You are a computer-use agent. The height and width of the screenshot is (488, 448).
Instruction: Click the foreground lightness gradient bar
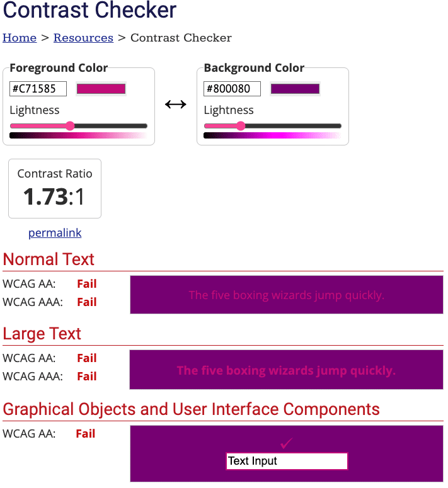(78, 135)
